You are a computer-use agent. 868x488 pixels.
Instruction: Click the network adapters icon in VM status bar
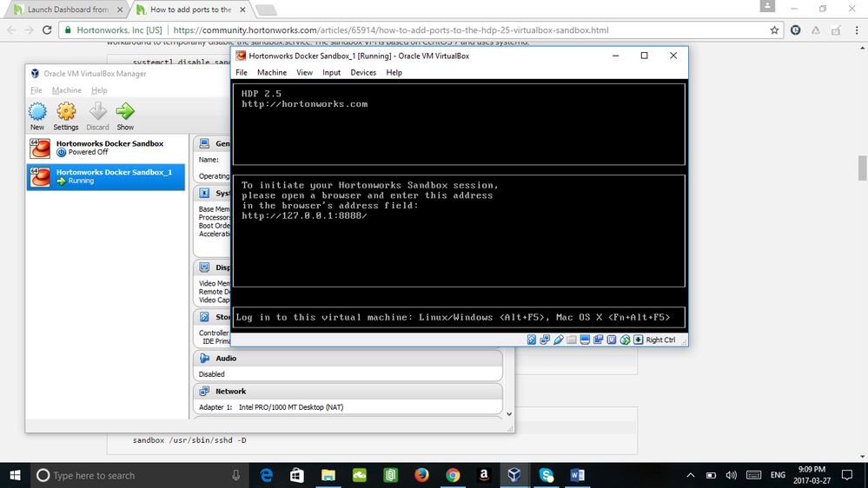[545, 340]
